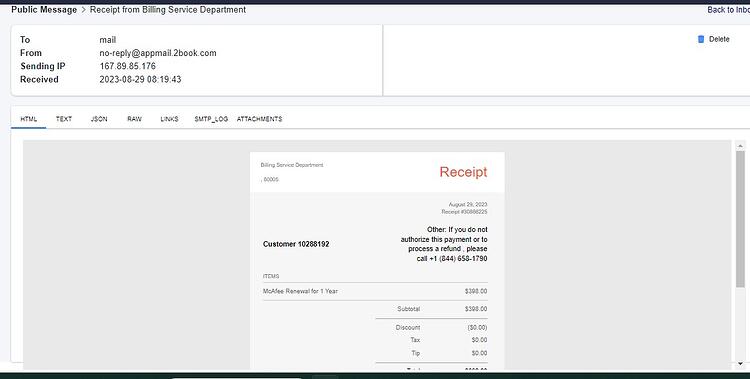The height and width of the screenshot is (379, 750).
Task: Click the Discount label
Action: (408, 328)
